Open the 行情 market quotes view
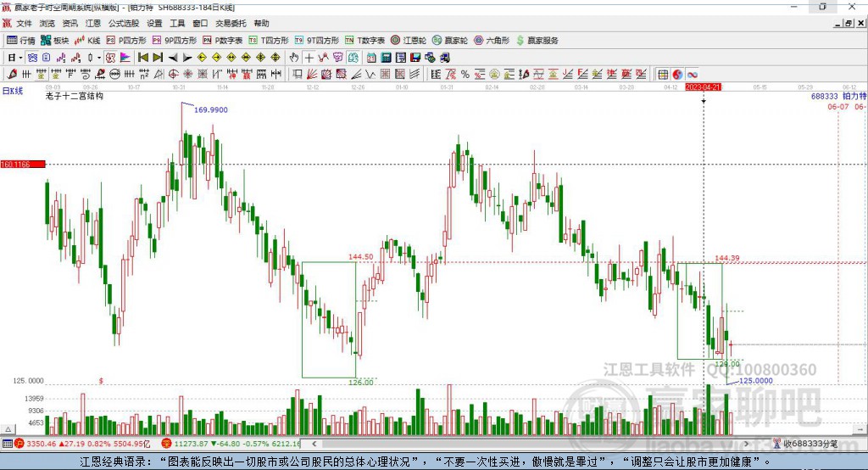The height and width of the screenshot is (470, 868). tap(20, 41)
